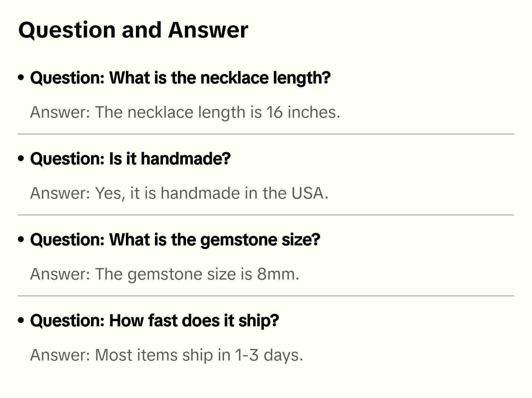532x398 pixels.
Task: Click the divider below the necklace length answer
Action: 266,134
